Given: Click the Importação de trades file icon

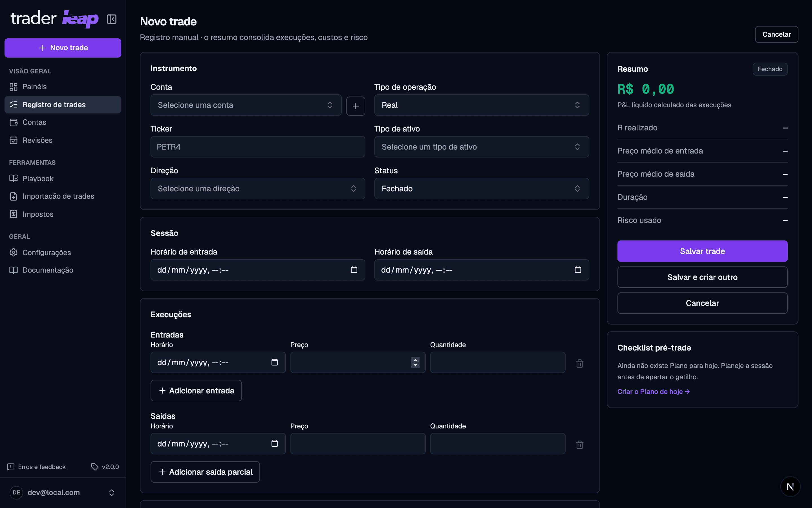Looking at the screenshot, I should tap(14, 196).
